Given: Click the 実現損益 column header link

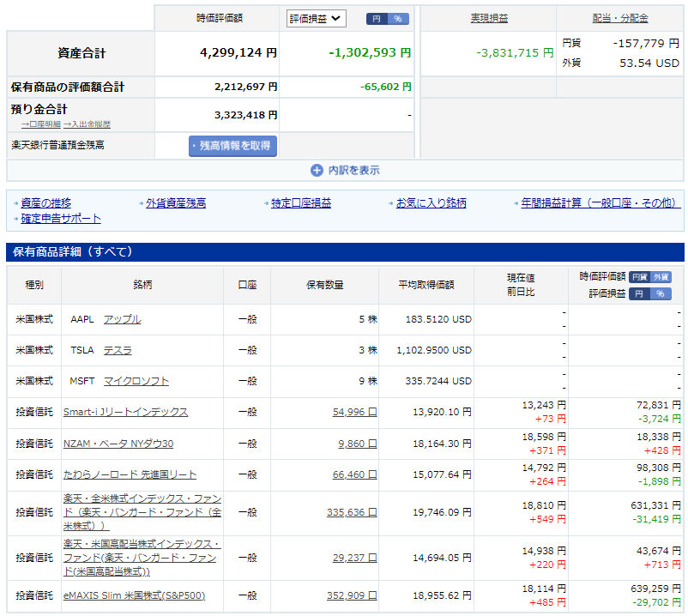Looking at the screenshot, I should 489,18.
